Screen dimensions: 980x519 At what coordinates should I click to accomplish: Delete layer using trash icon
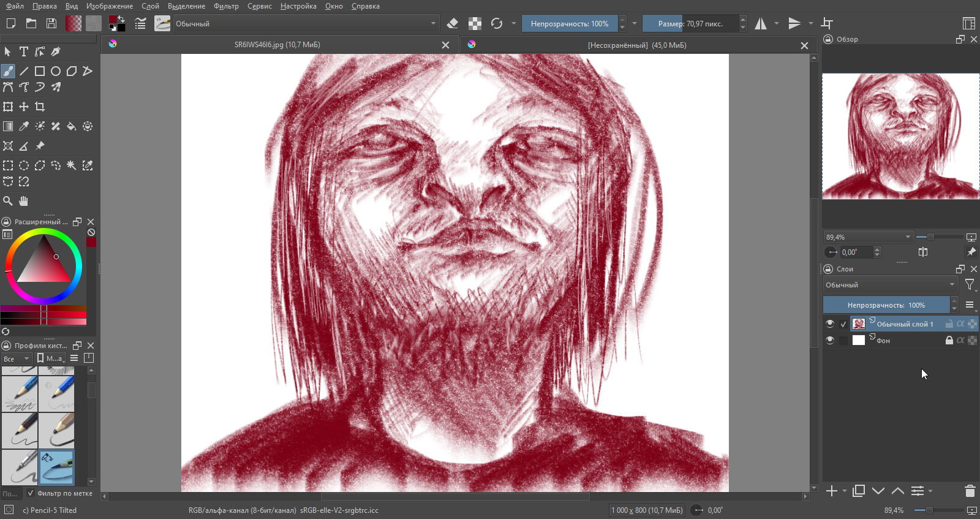pyautogui.click(x=970, y=491)
